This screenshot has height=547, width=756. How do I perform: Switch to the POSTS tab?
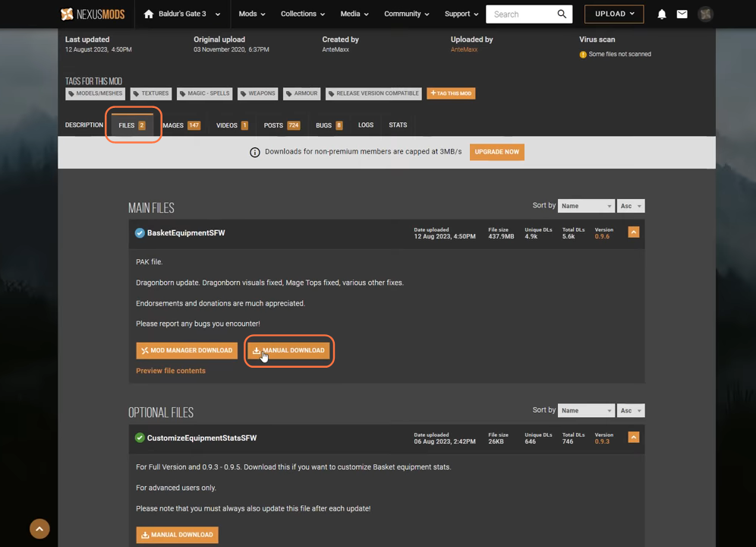pyautogui.click(x=282, y=125)
